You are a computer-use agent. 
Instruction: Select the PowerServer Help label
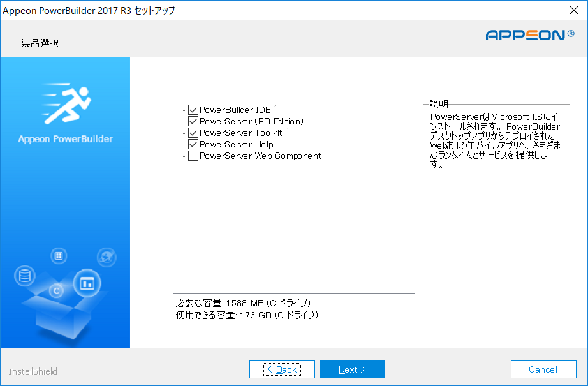[x=237, y=144]
